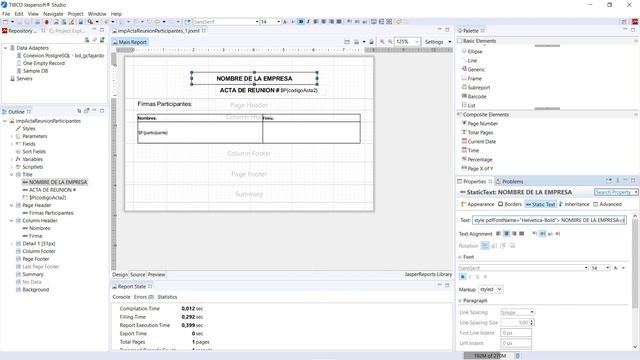640x360 pixels.
Task: Pick the Page X of Y element
Action: 477,168
